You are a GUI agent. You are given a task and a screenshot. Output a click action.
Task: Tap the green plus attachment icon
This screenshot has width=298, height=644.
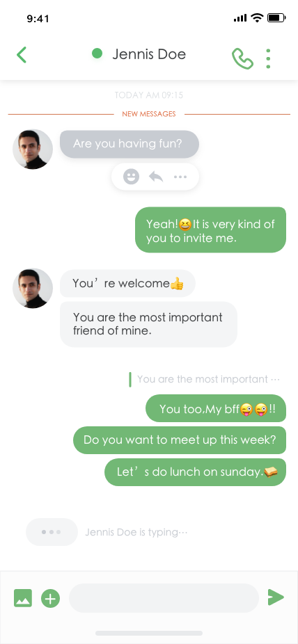50,598
